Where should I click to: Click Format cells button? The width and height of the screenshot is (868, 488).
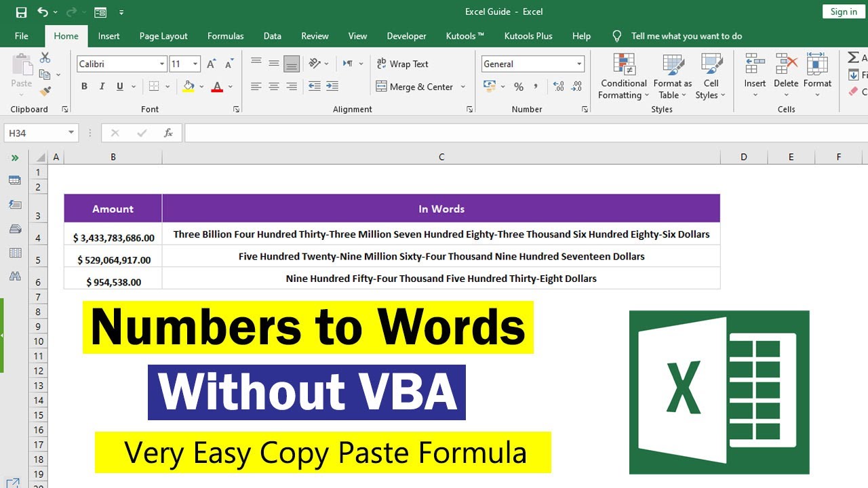pyautogui.click(x=817, y=76)
